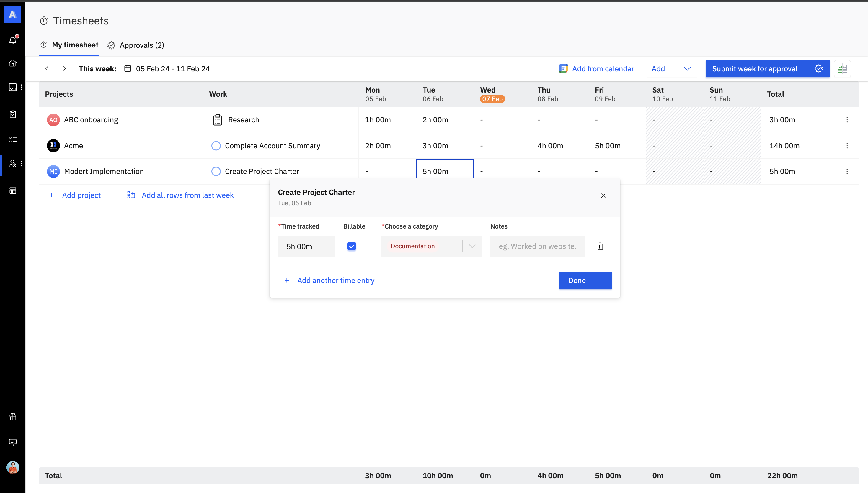The width and height of the screenshot is (868, 493).
Task: Open the chat feedback sidebar icon
Action: [13, 442]
